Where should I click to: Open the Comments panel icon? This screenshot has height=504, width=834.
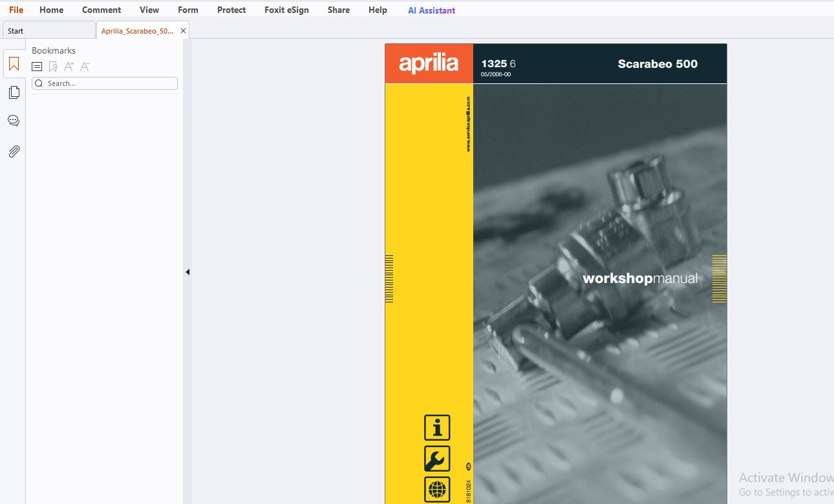(14, 121)
